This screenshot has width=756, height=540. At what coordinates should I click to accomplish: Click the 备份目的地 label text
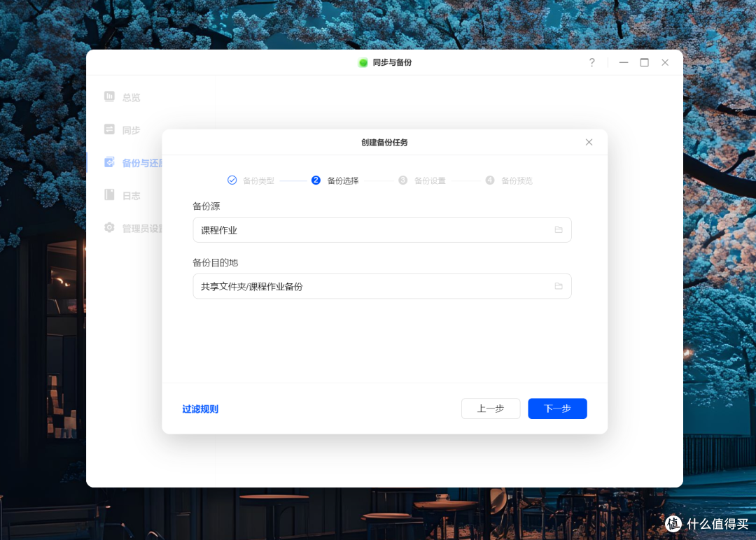click(x=215, y=262)
